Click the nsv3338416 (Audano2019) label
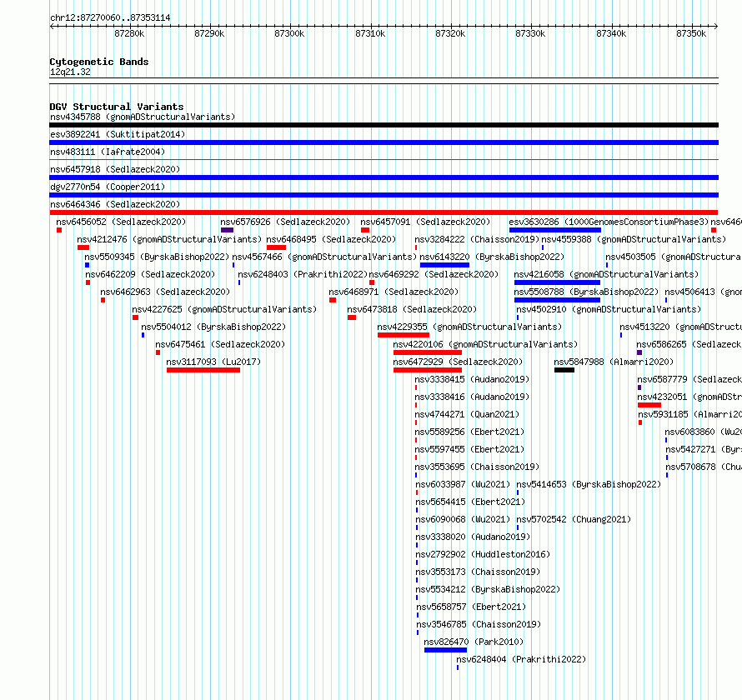The image size is (742, 700). tap(472, 397)
